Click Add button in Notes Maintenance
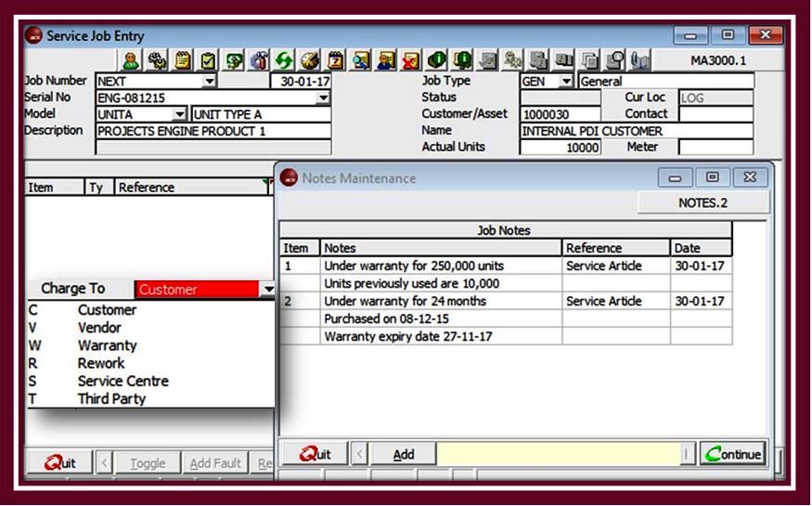This screenshot has height=506, width=812. click(404, 454)
